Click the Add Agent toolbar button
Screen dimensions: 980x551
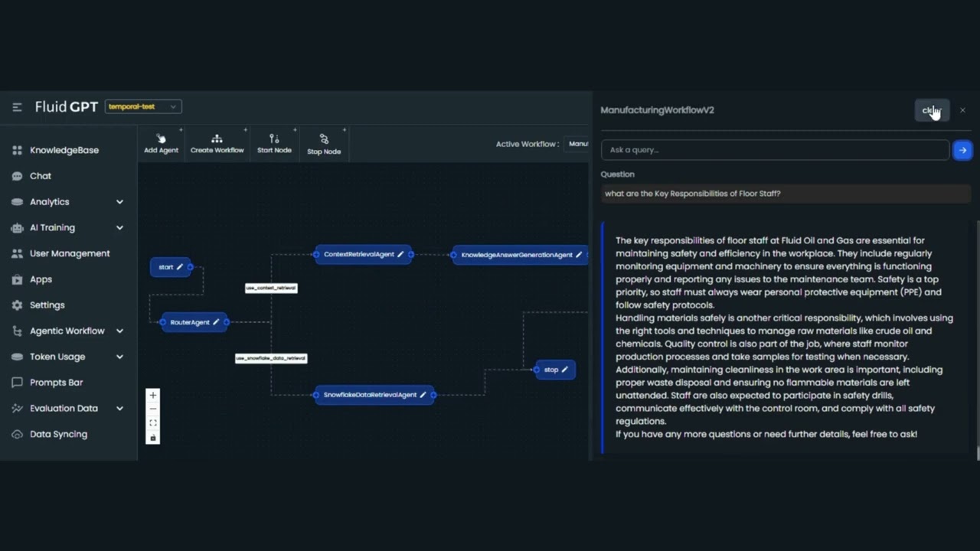click(x=161, y=144)
